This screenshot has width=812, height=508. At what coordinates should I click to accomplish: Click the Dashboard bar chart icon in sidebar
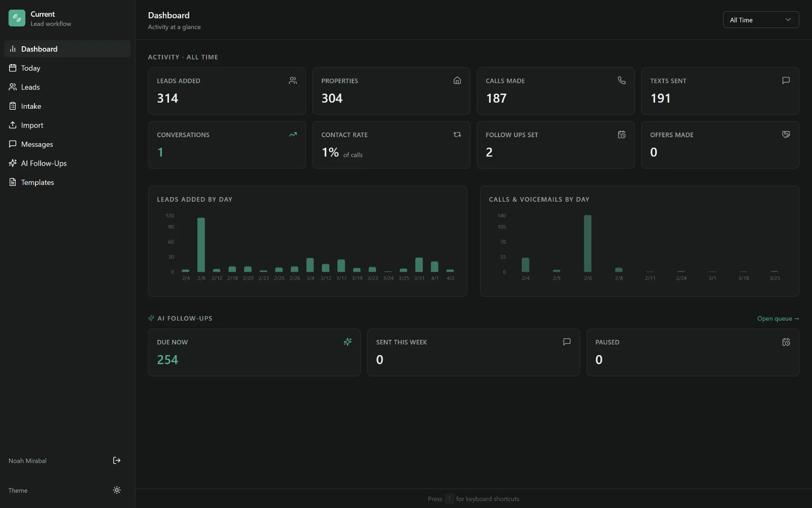pyautogui.click(x=13, y=49)
